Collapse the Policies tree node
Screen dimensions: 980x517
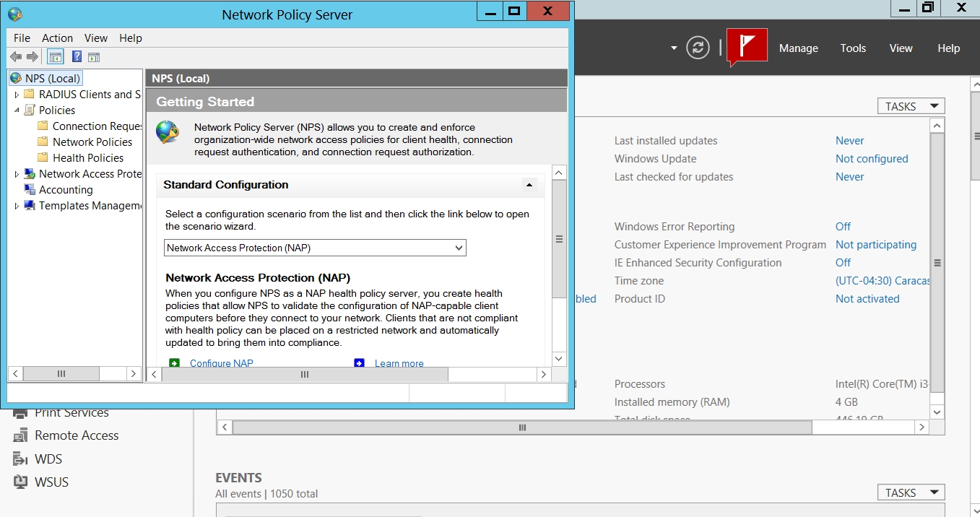coord(17,110)
